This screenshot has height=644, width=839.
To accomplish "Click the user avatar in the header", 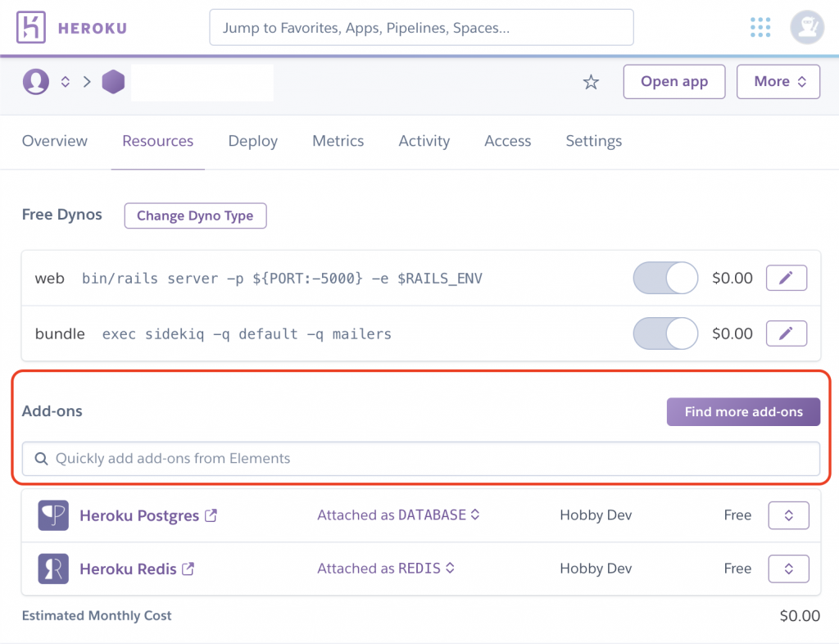I will coord(806,28).
